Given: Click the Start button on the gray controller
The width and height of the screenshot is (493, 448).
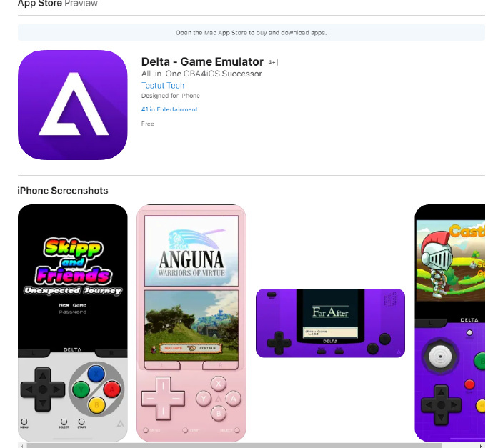Looking at the screenshot, I should (81, 423).
